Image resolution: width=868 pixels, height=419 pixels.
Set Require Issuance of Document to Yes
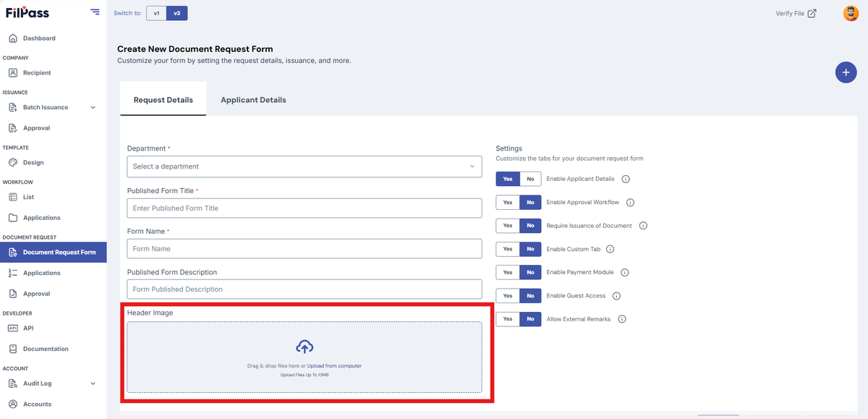(508, 226)
